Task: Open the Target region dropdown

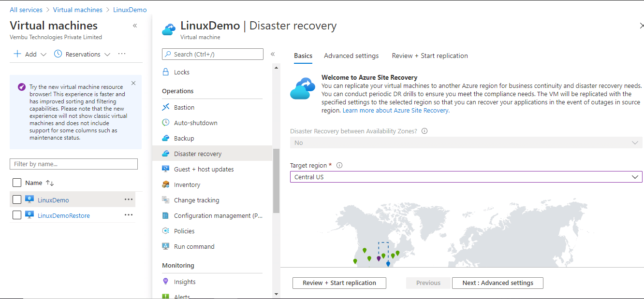Action: point(466,177)
